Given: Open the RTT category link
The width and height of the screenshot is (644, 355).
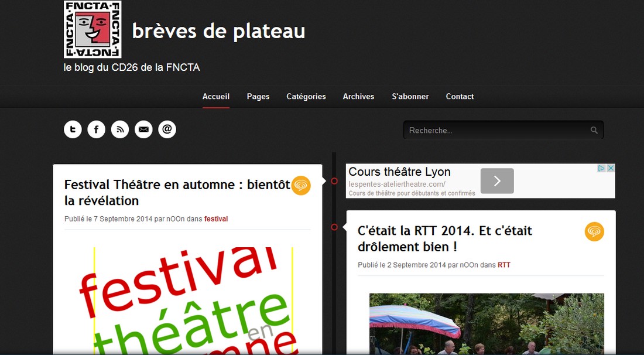Looking at the screenshot, I should [x=504, y=265].
